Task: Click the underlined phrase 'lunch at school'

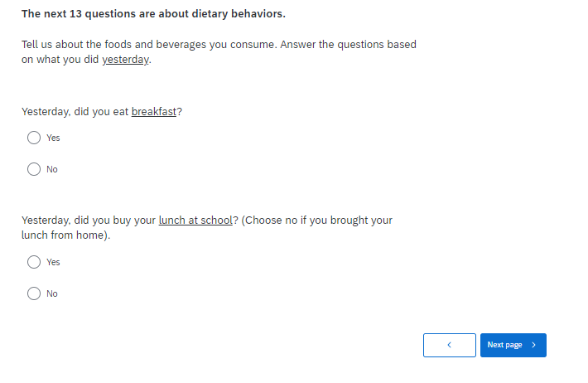Action: click(x=195, y=221)
